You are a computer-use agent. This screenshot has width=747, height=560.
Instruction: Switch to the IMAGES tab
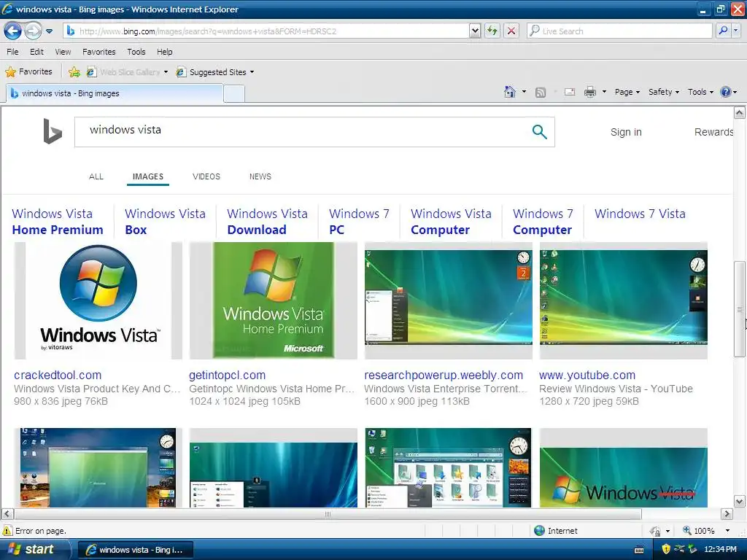[147, 176]
